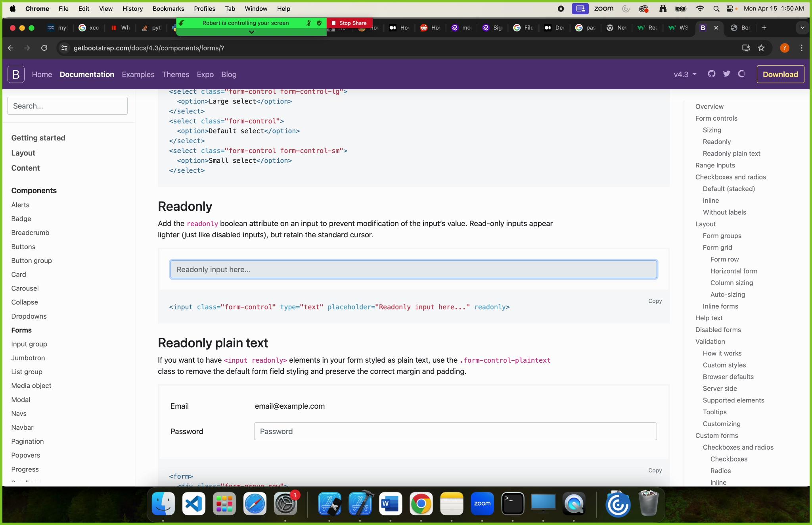This screenshot has height=525, width=812.
Task: Expand the Checkboxes and radios section
Action: point(730,177)
